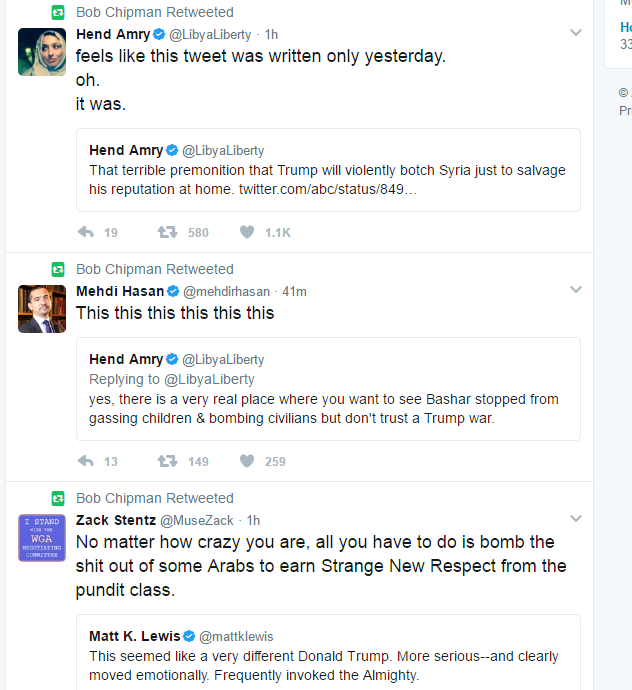Click the green retweet icon above Zack Stentz's tweet

coord(58,499)
